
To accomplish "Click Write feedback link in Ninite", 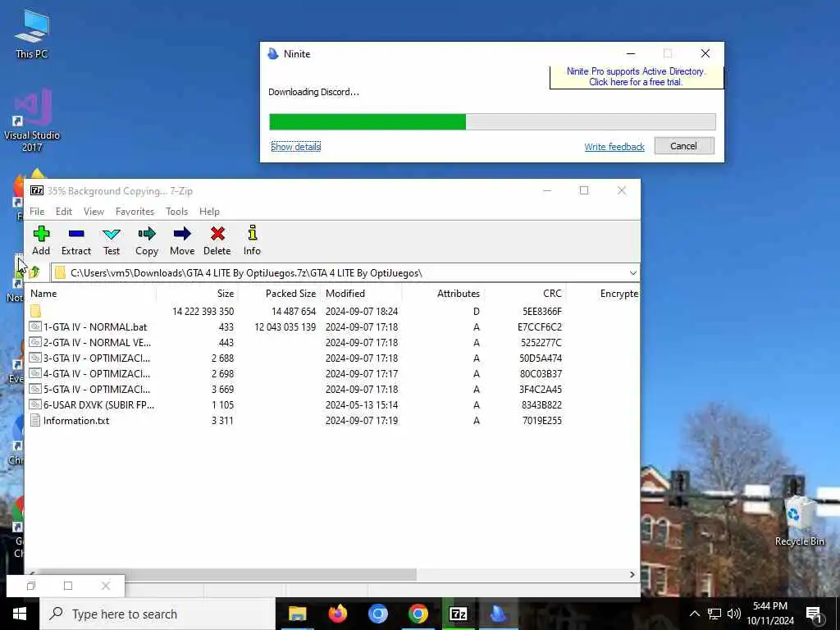I will tap(614, 147).
